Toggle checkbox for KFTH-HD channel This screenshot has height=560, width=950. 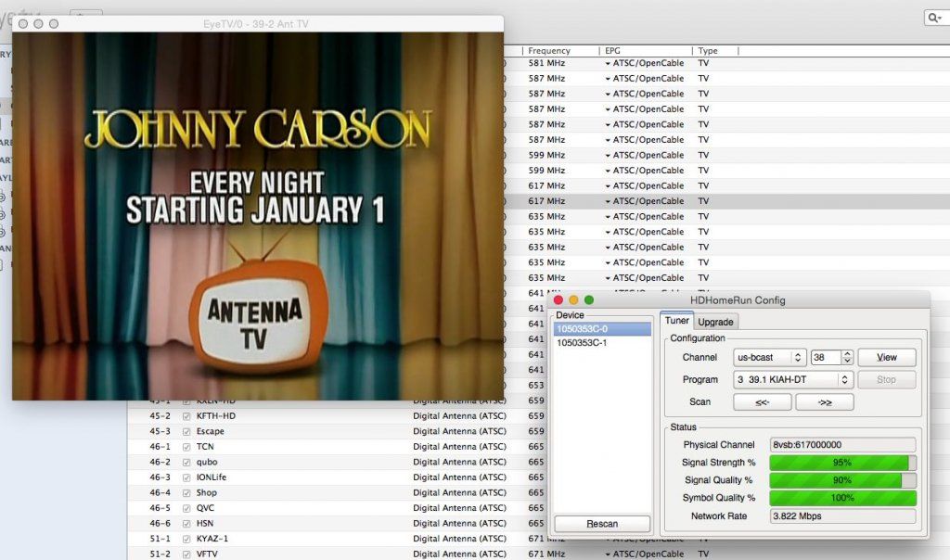pyautogui.click(x=186, y=416)
